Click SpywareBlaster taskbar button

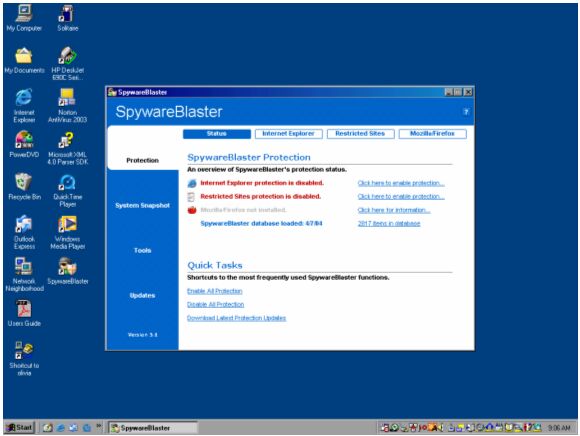153,428
